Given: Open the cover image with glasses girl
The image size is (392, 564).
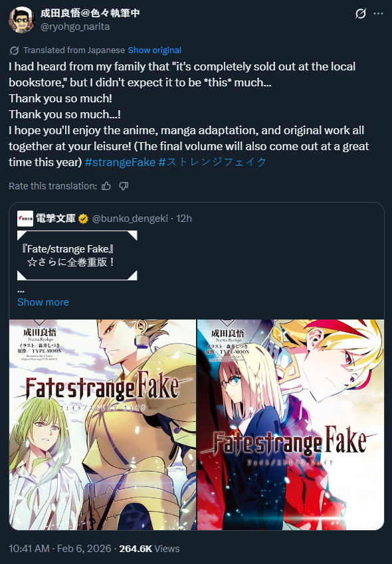Looking at the screenshot, I should (x=290, y=424).
